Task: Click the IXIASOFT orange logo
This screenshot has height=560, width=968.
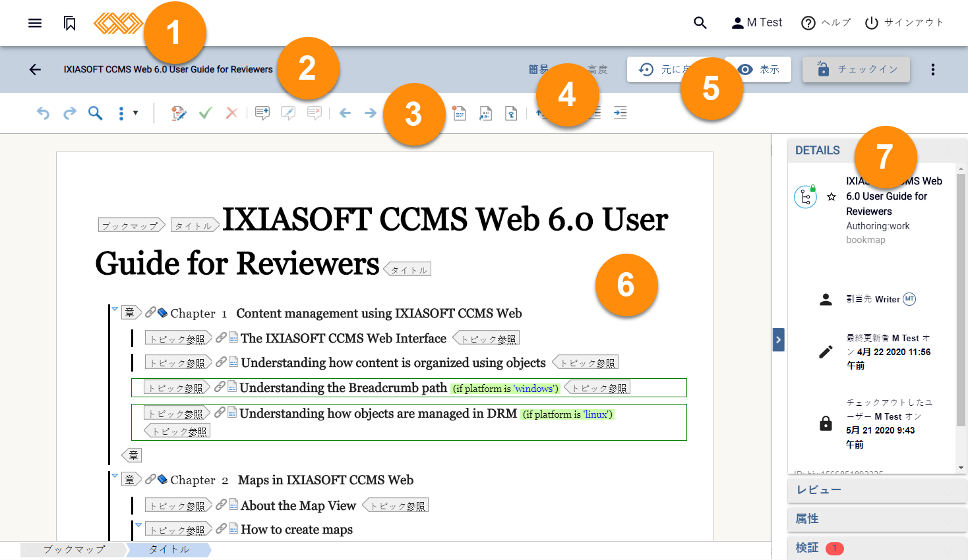Action: (118, 23)
